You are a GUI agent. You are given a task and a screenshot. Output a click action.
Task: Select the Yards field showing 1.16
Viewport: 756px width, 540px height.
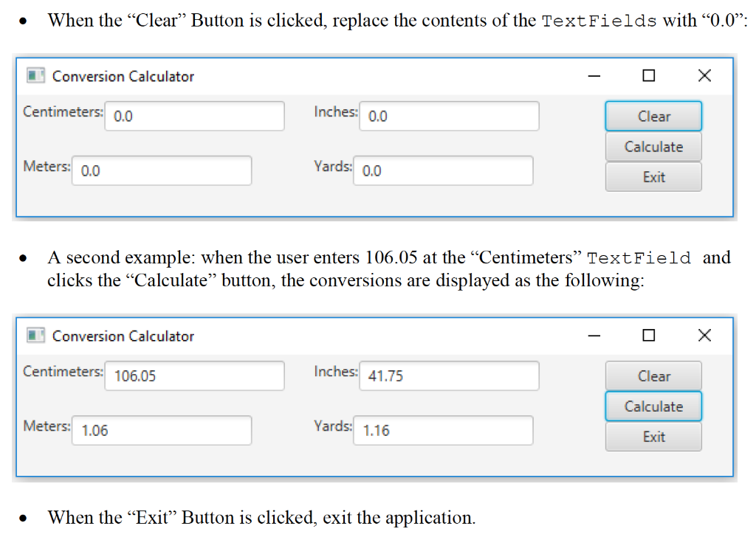(443, 430)
